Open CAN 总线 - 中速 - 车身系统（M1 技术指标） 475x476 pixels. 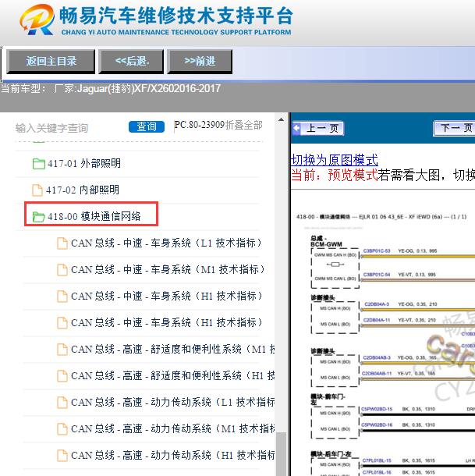coord(168,269)
